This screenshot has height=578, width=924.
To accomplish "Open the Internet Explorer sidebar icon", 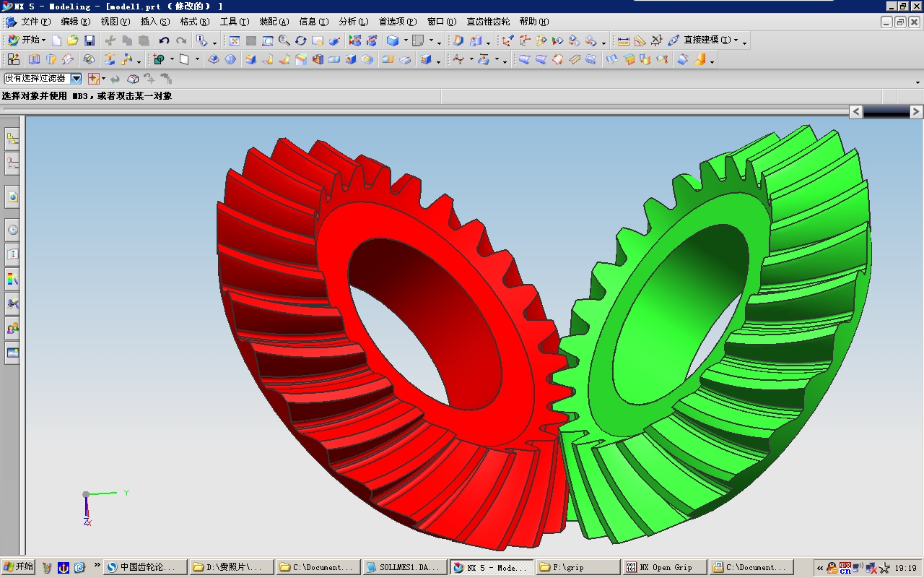I will coord(12,197).
